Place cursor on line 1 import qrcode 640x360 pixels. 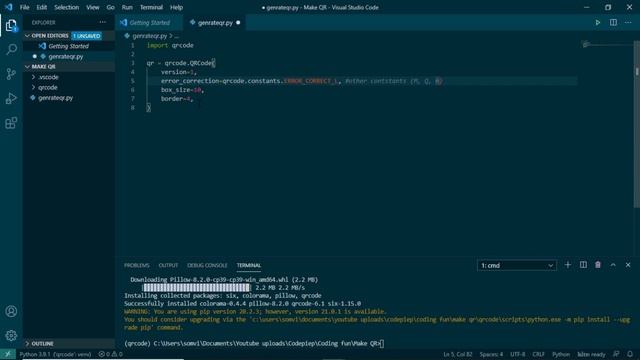tap(170, 45)
